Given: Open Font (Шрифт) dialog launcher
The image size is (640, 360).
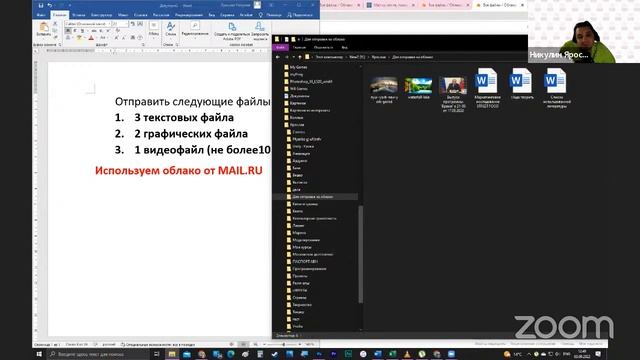Looking at the screenshot, I should point(143,44).
